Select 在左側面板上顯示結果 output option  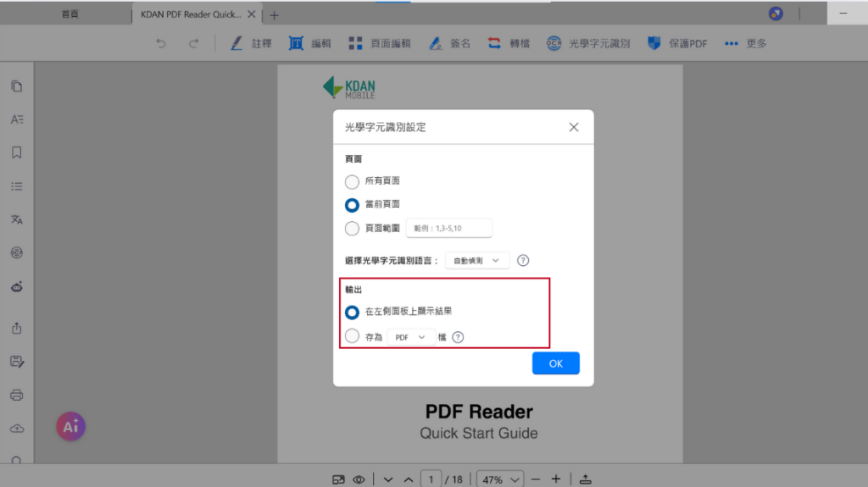tap(352, 313)
